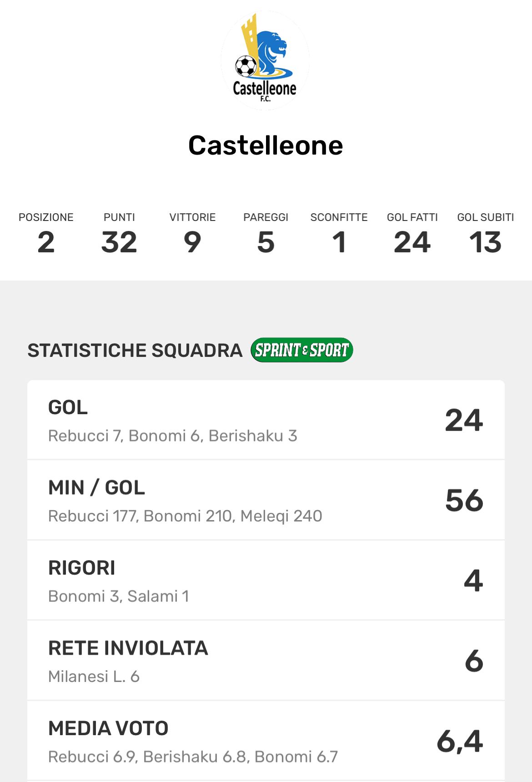This screenshot has height=782, width=532.
Task: Tap the POSIZIONE value 2
Action: point(46,242)
